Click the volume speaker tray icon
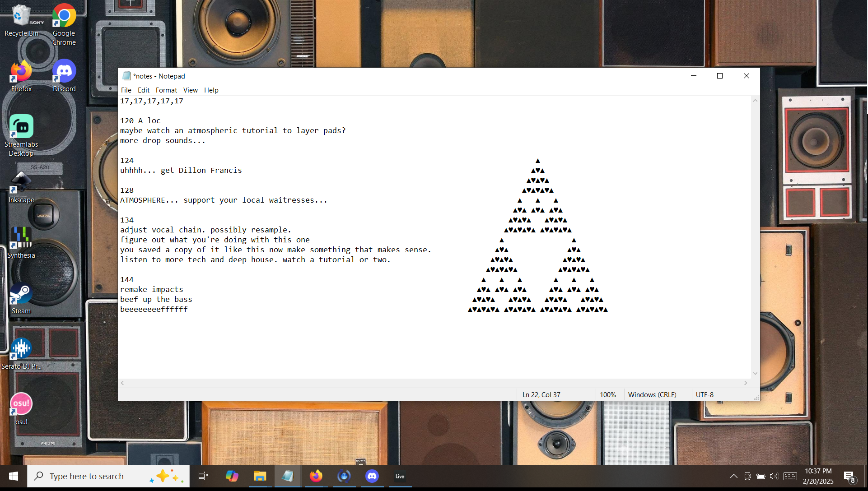 (x=774, y=476)
